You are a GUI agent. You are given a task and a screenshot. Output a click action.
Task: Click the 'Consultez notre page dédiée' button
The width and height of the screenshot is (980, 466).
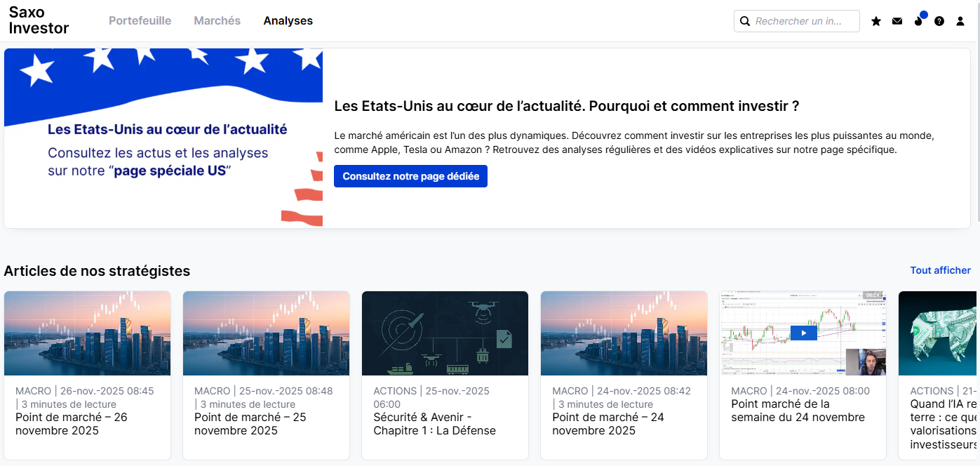tap(410, 176)
